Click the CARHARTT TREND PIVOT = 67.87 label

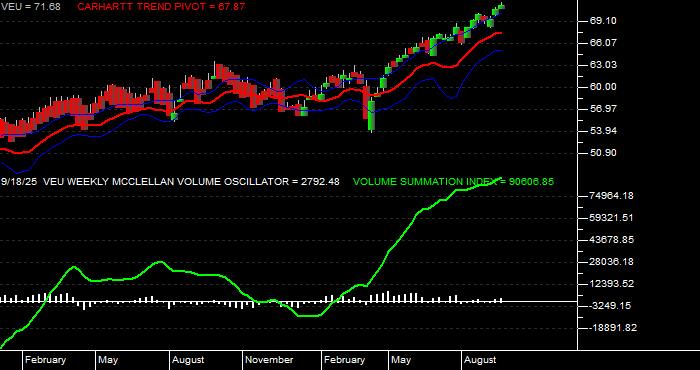(161, 7)
